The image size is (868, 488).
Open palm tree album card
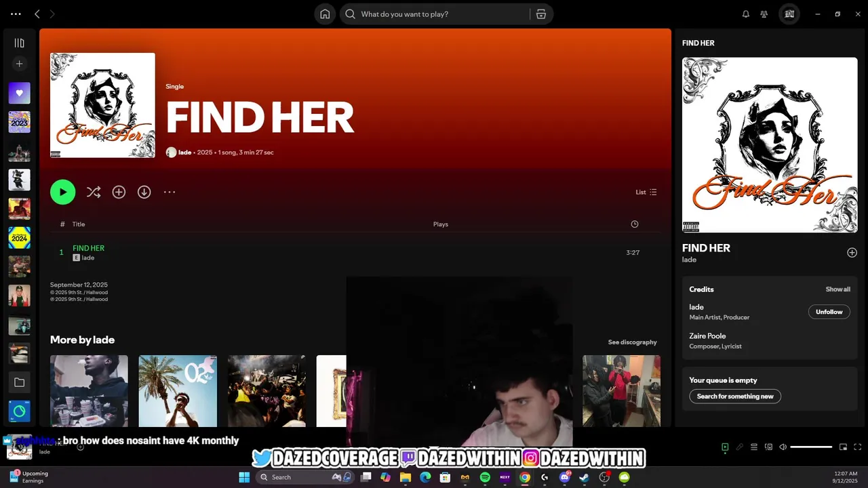[x=178, y=391]
